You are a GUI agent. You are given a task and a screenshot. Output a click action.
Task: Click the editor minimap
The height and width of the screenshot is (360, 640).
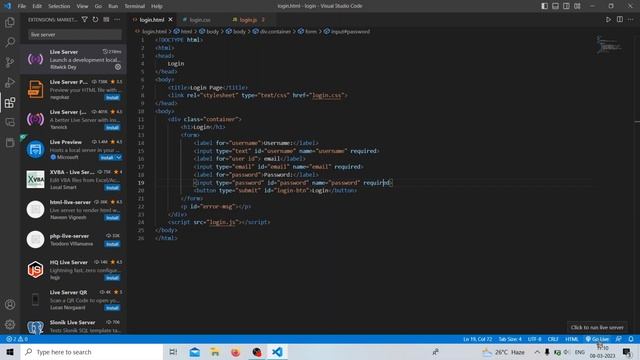coord(610,45)
